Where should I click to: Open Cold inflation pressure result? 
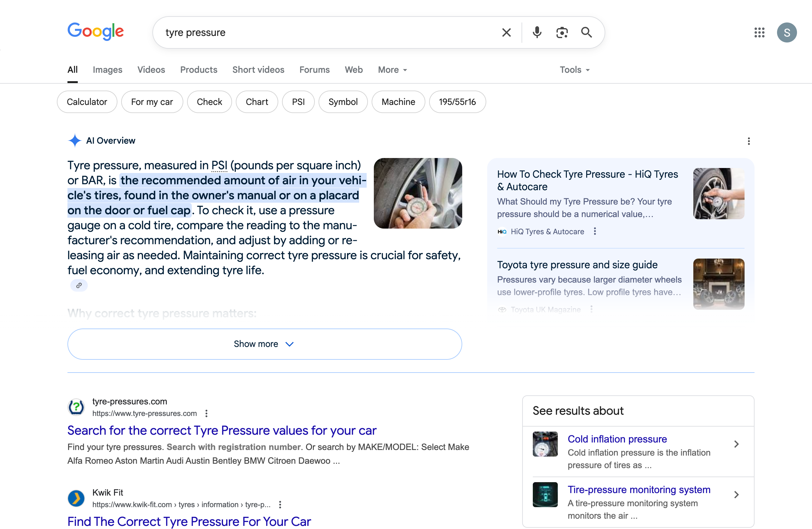tap(617, 439)
